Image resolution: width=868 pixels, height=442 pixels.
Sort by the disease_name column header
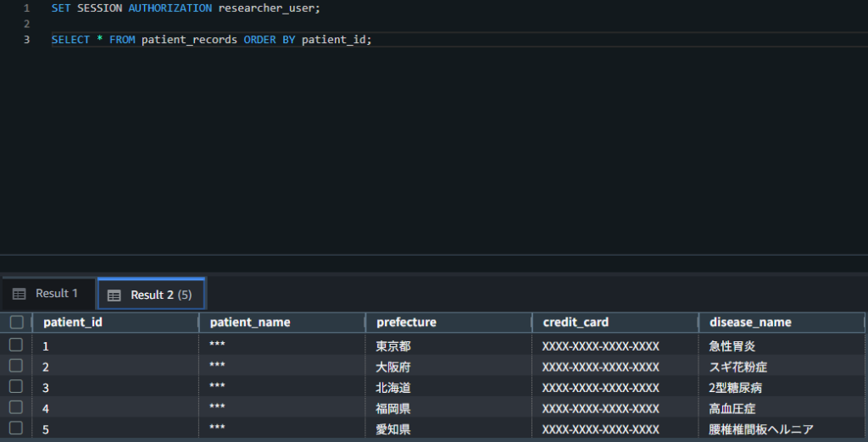(x=782, y=322)
